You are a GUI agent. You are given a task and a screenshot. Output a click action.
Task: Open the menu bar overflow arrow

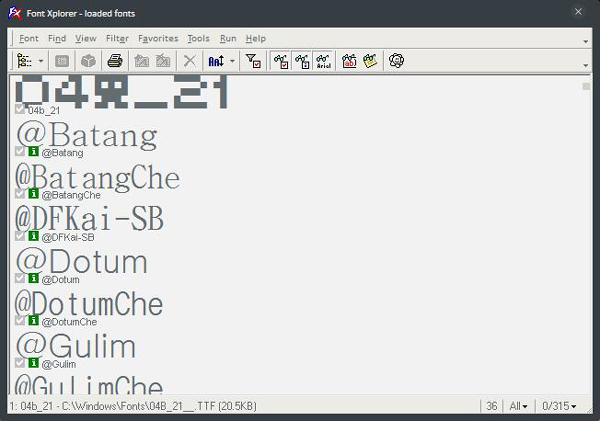[x=585, y=41]
